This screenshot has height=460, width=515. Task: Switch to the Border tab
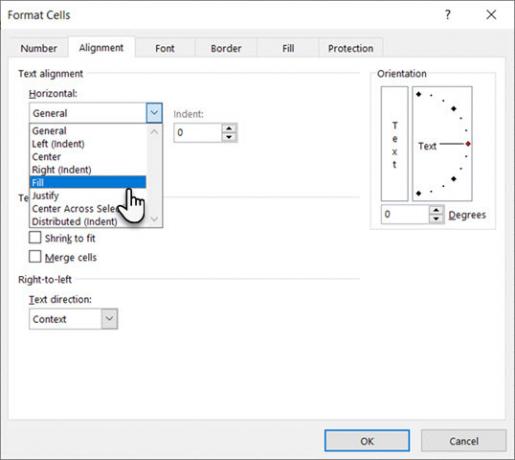226,48
